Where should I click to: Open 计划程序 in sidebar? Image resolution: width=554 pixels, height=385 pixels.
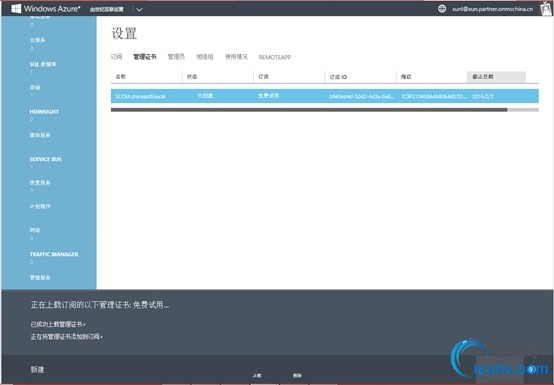[40, 206]
